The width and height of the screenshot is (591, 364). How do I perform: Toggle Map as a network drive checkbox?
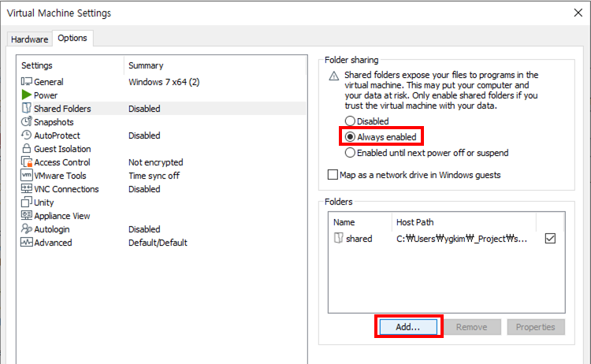pyautogui.click(x=333, y=175)
